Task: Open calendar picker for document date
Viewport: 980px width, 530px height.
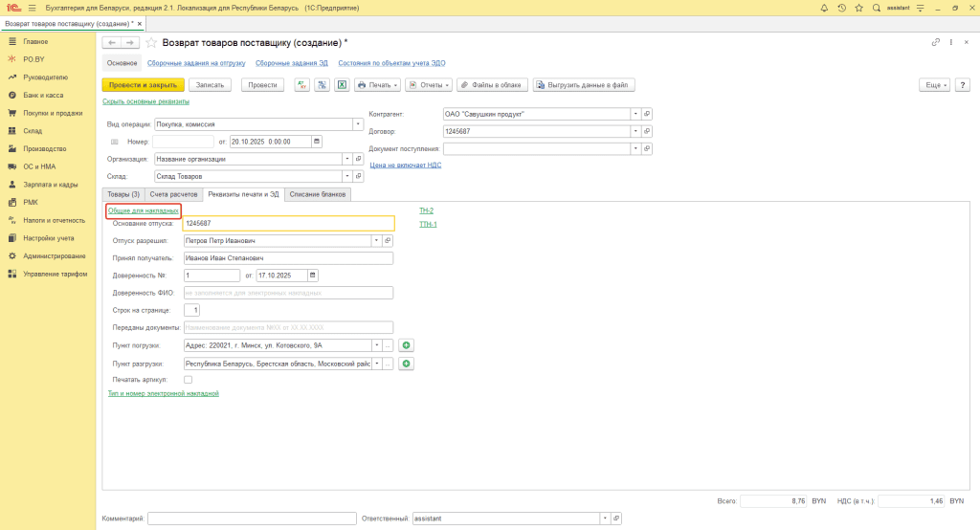Action: (x=317, y=142)
